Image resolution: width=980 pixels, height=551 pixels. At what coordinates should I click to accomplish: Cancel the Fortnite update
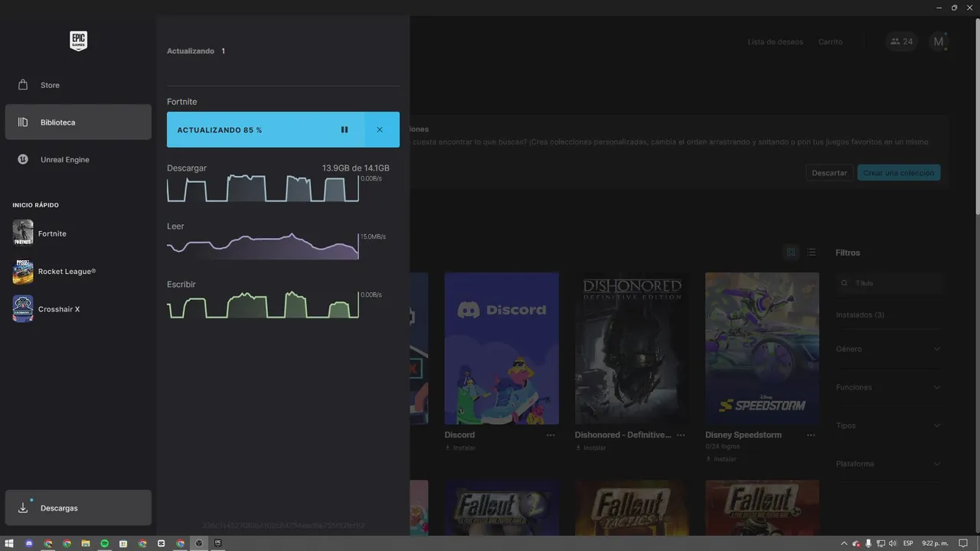(380, 130)
